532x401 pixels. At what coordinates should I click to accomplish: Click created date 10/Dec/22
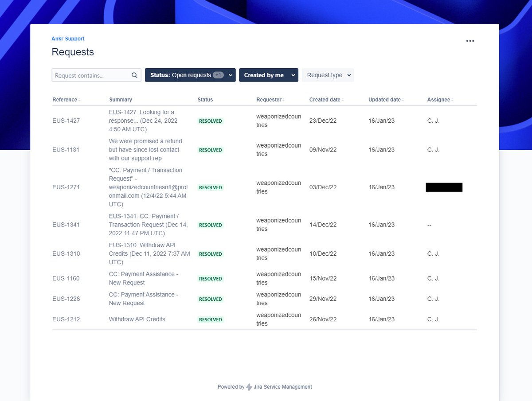[323, 254]
